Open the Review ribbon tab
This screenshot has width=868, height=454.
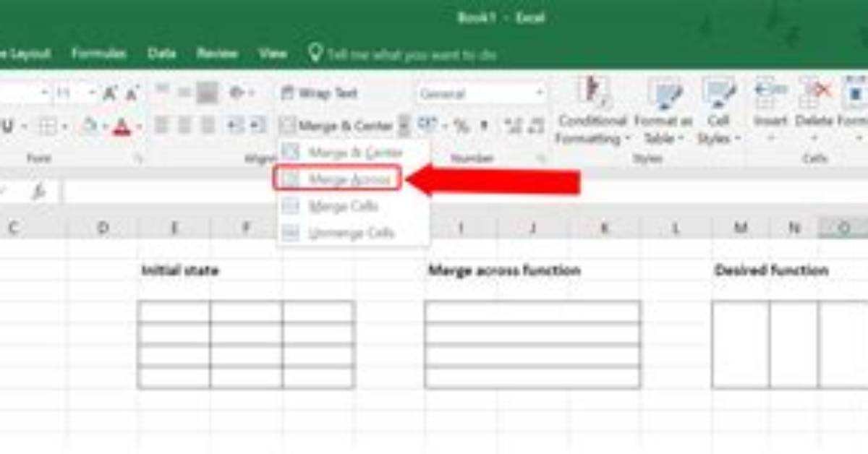[x=218, y=53]
